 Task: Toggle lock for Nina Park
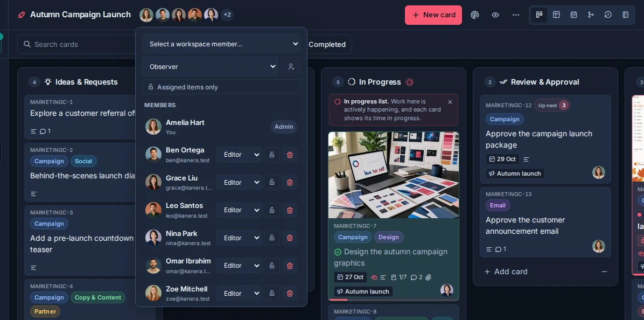tap(271, 238)
